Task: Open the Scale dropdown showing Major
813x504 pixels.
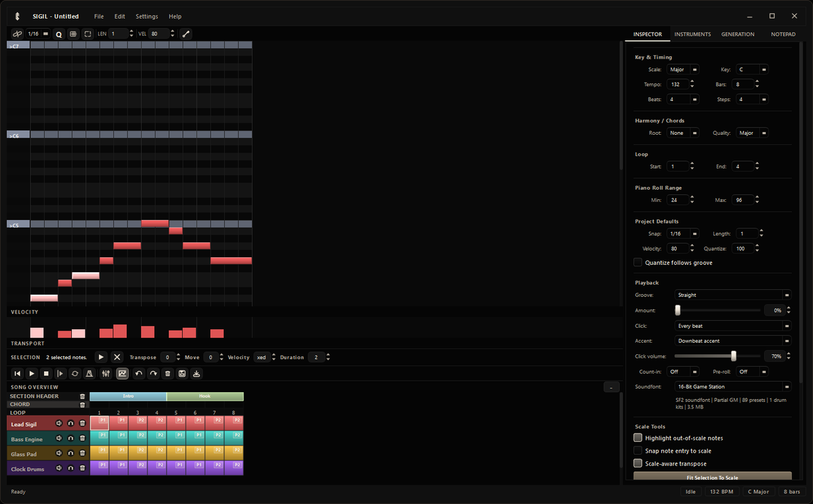Action: [682, 69]
